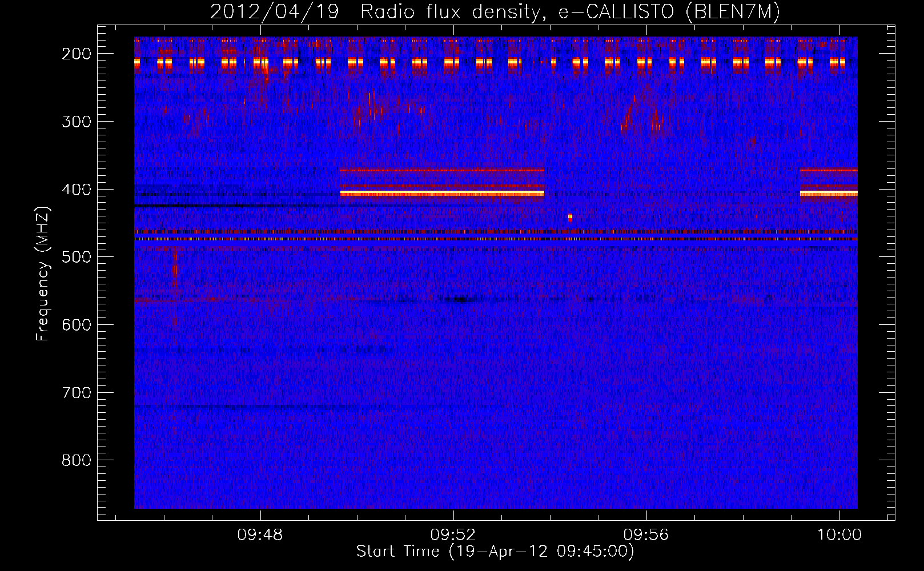Image resolution: width=924 pixels, height=571 pixels.
Task: Click the 800 frequency tick label
Action: coord(77,460)
